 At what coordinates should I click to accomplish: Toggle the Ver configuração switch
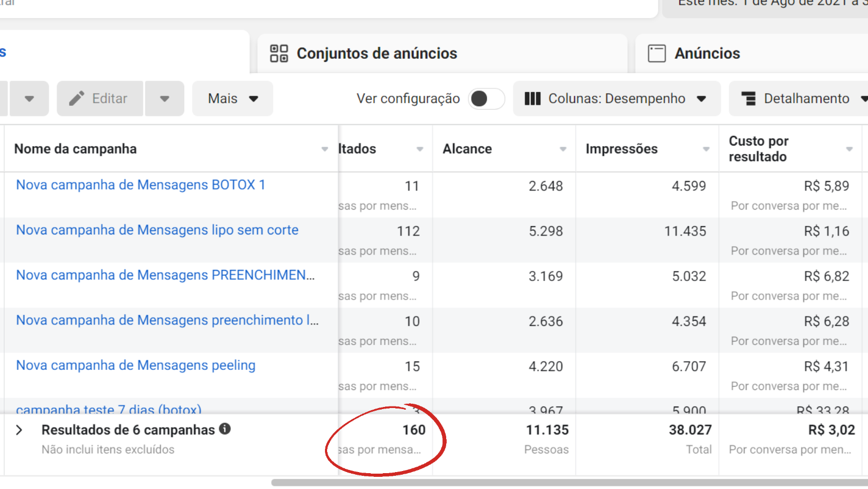coord(486,98)
